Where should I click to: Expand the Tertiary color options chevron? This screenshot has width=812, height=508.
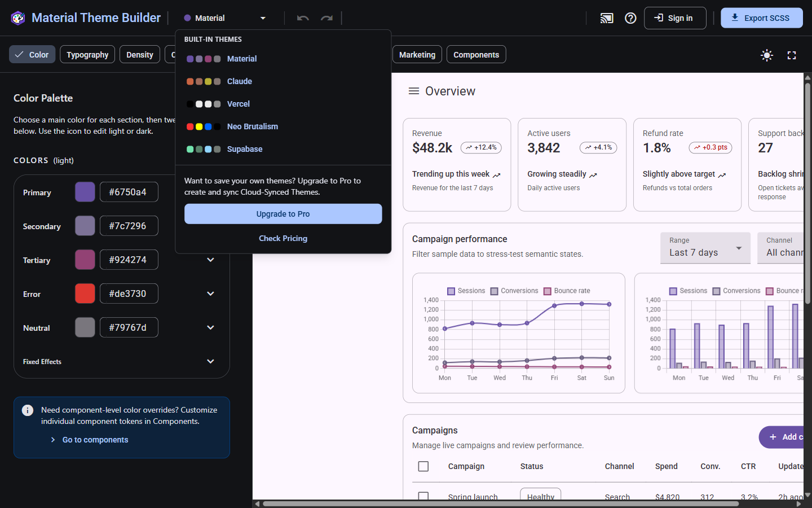point(210,260)
